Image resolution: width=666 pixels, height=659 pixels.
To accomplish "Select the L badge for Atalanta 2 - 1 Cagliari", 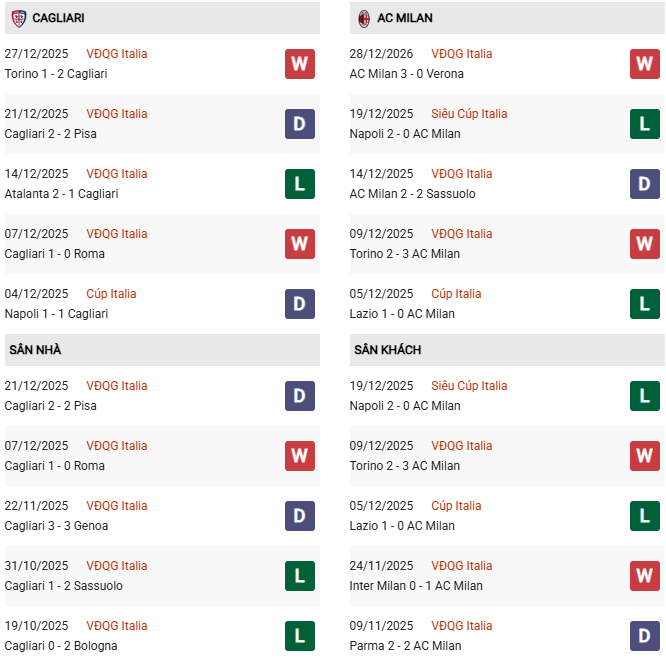I will click(299, 184).
